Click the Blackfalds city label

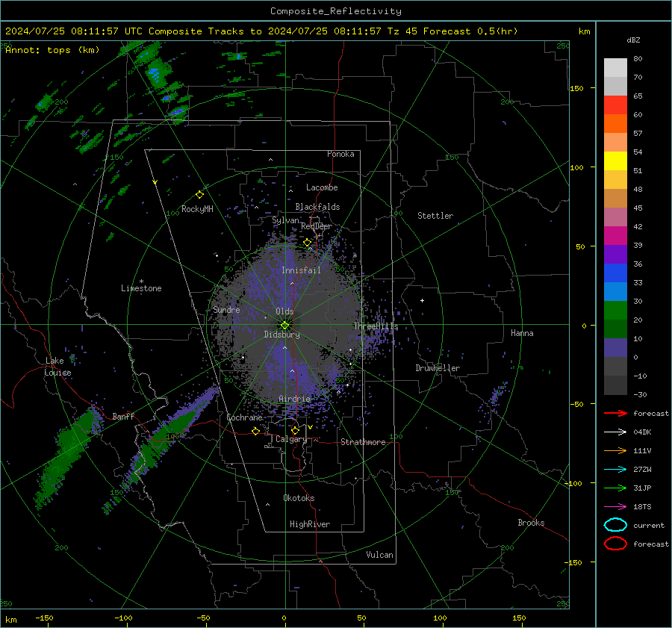click(x=317, y=207)
